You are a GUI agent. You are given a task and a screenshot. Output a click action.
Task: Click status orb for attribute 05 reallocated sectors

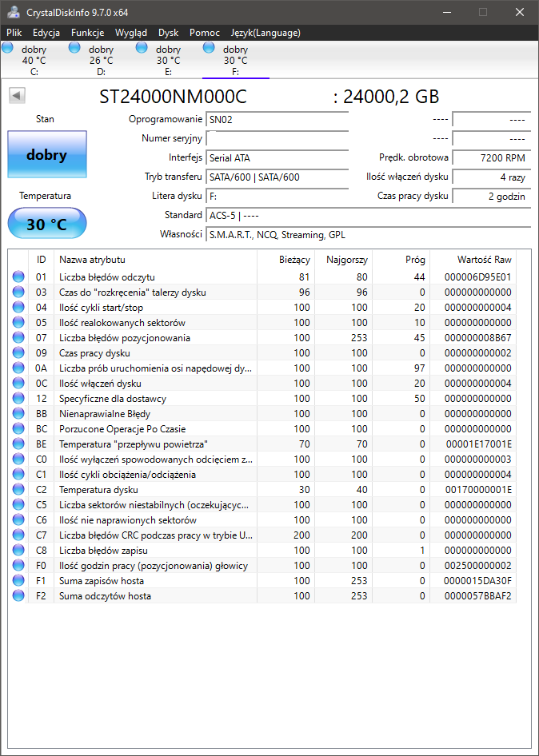tap(18, 323)
